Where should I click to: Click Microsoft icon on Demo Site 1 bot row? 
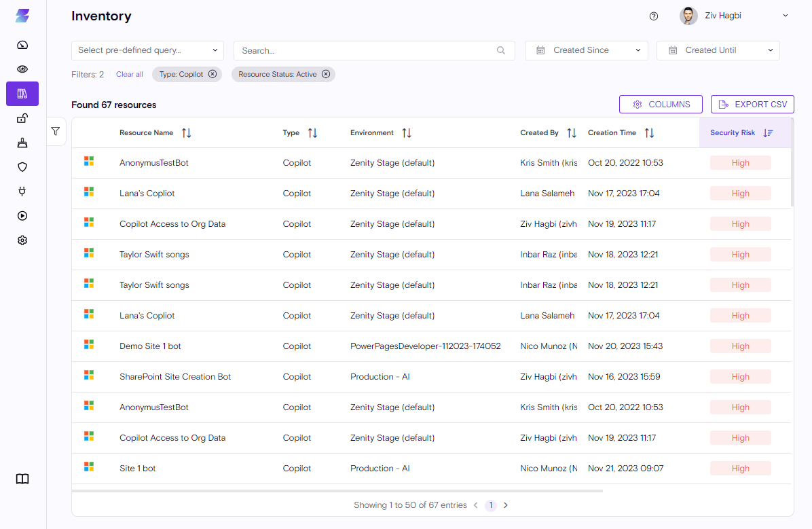click(x=89, y=344)
